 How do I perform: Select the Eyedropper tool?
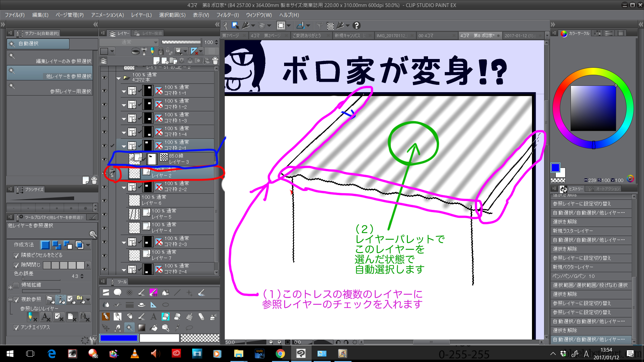[x=177, y=328]
